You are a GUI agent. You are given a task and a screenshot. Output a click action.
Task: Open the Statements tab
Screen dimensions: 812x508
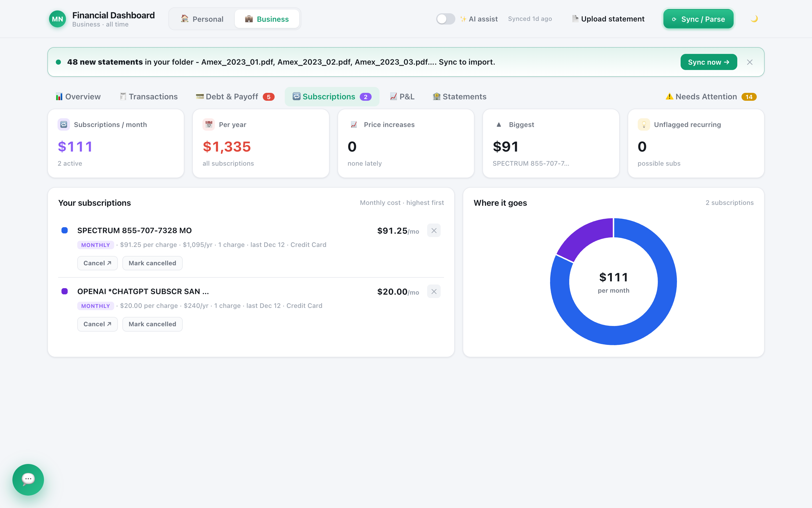click(x=459, y=97)
